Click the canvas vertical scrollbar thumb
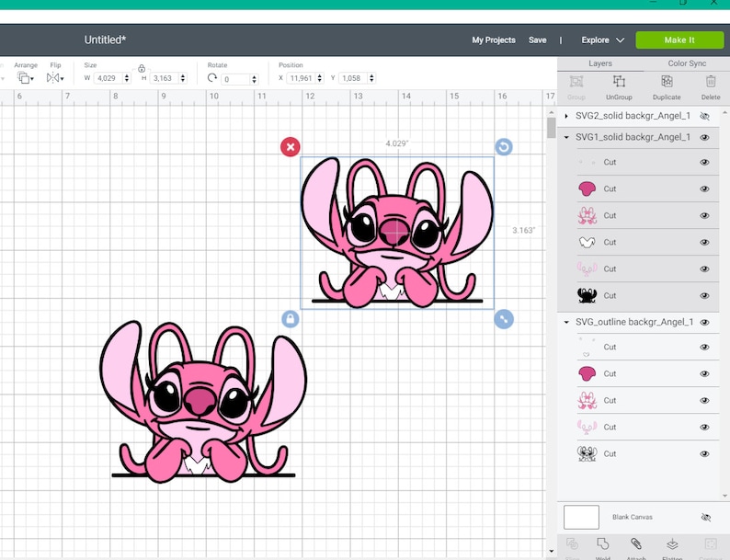730x560 pixels. [x=552, y=128]
